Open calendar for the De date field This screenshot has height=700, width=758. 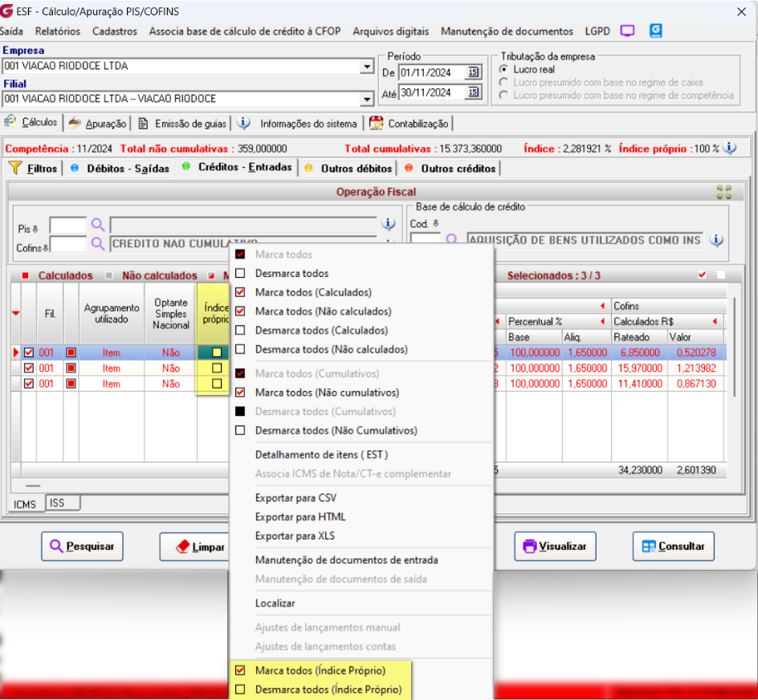click(x=473, y=72)
